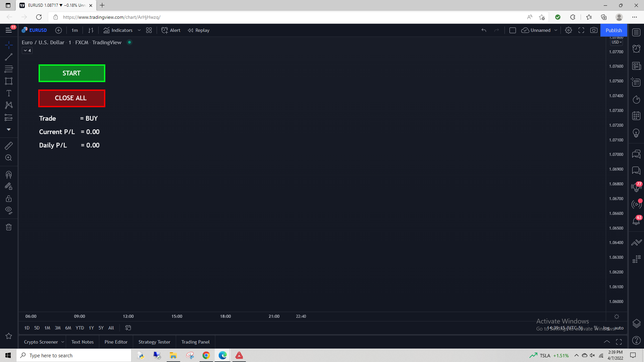644x362 pixels.
Task: Switch to the Strategy Tester tab
Action: [x=154, y=342]
